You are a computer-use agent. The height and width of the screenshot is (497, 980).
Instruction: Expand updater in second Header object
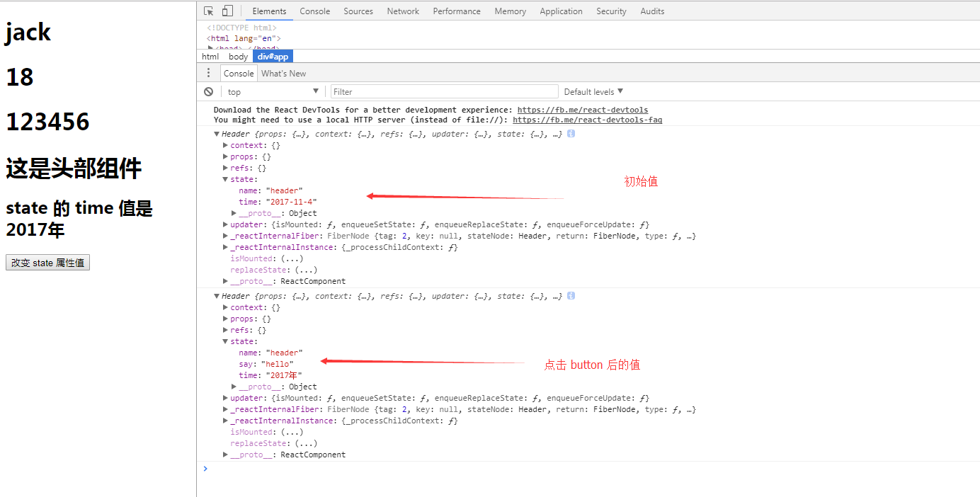[226, 398]
